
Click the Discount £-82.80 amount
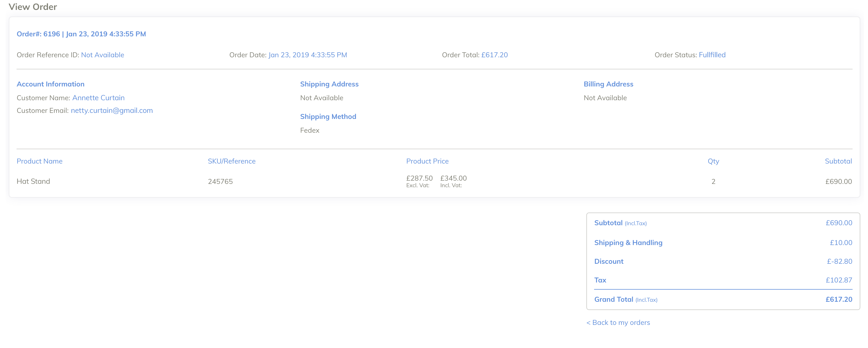coord(839,261)
